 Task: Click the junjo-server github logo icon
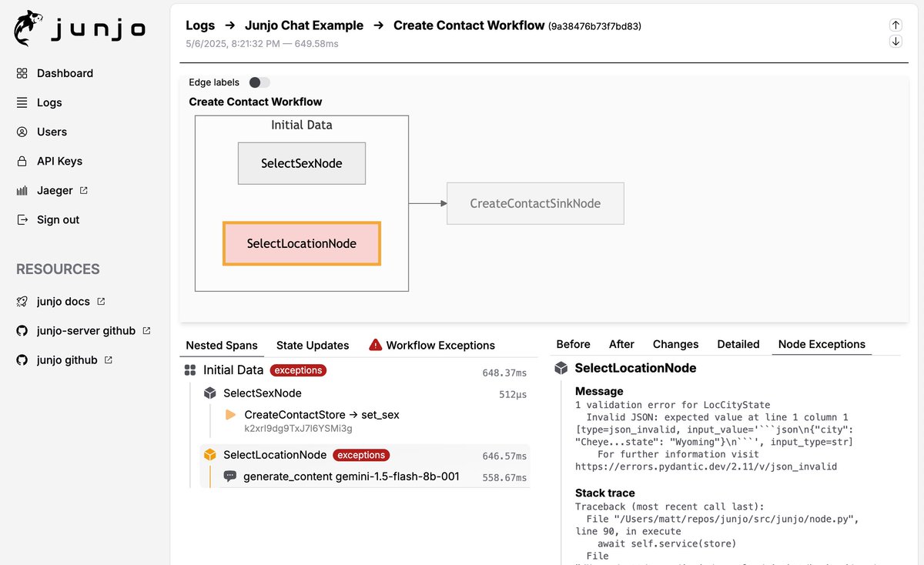tap(22, 330)
